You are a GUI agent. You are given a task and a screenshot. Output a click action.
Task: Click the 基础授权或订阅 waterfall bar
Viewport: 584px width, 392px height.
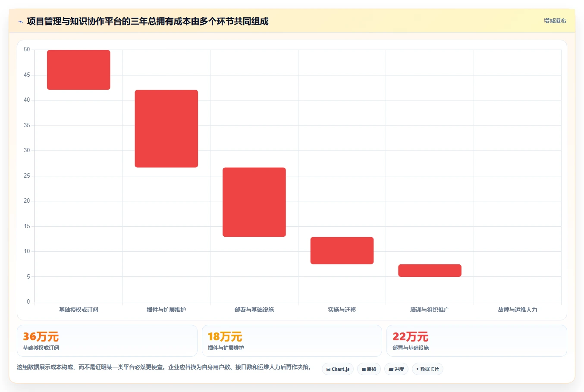78,70
